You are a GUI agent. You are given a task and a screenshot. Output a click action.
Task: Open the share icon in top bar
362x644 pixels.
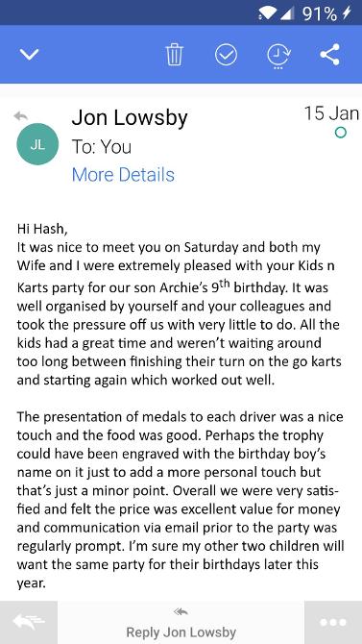pyautogui.click(x=330, y=54)
